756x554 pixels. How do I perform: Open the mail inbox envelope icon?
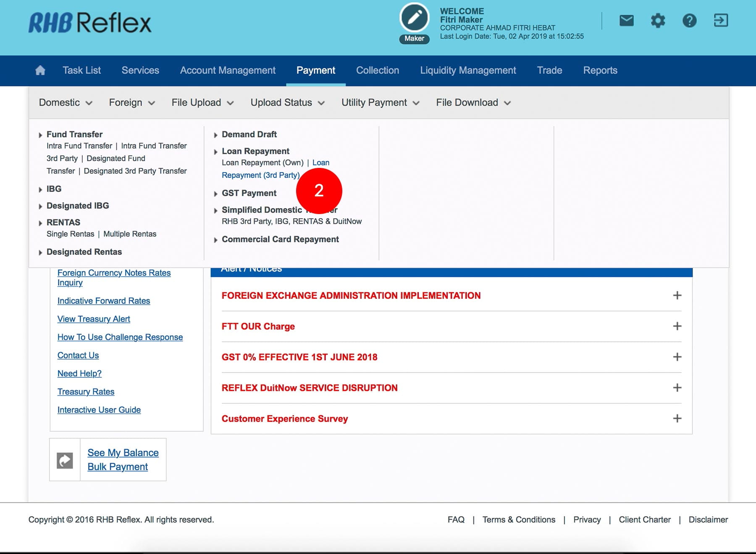626,20
